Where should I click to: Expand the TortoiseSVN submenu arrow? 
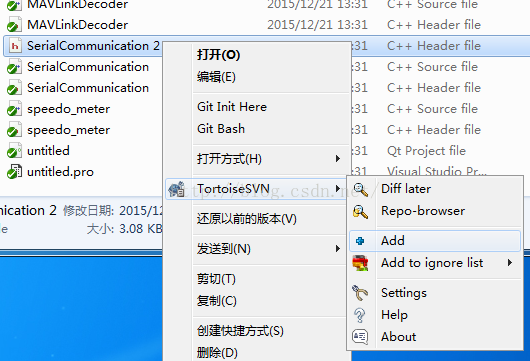click(x=337, y=189)
